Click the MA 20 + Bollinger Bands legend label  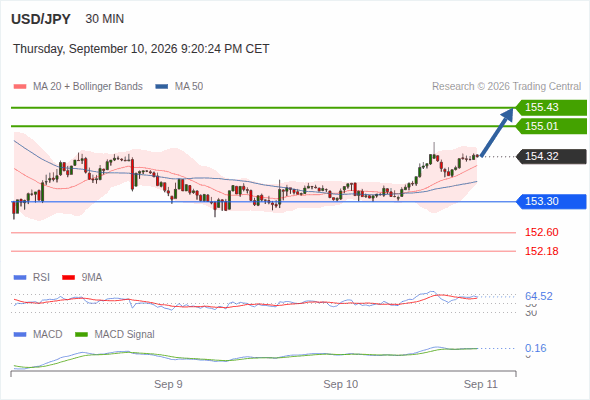click(88, 87)
